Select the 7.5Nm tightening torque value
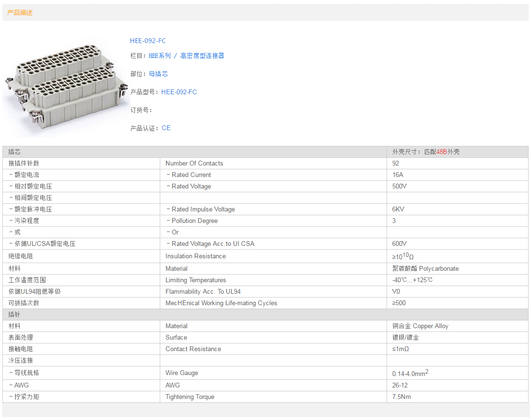531x420 pixels. (x=401, y=397)
